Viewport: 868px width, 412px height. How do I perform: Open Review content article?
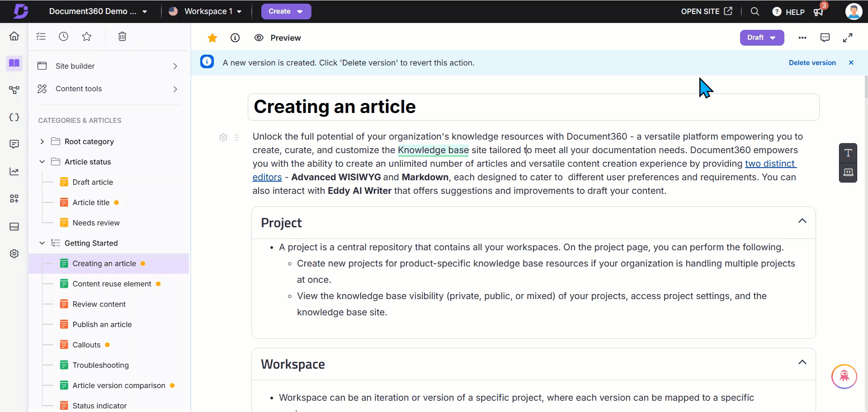coord(99,304)
